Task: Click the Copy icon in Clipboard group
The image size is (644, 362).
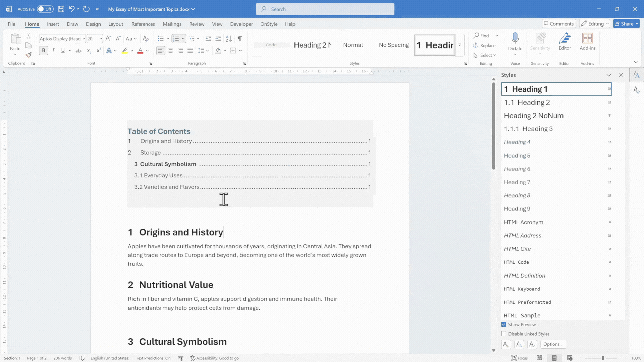Action: coord(29,45)
